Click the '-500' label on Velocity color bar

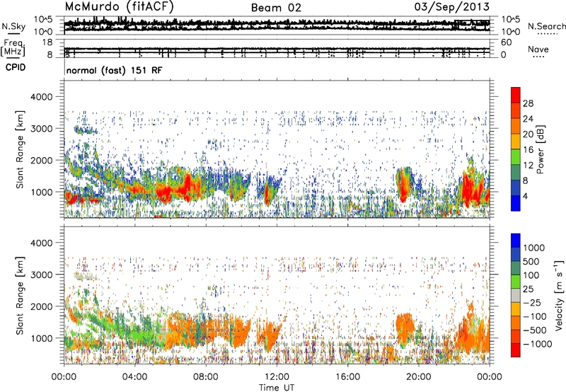pos(535,330)
